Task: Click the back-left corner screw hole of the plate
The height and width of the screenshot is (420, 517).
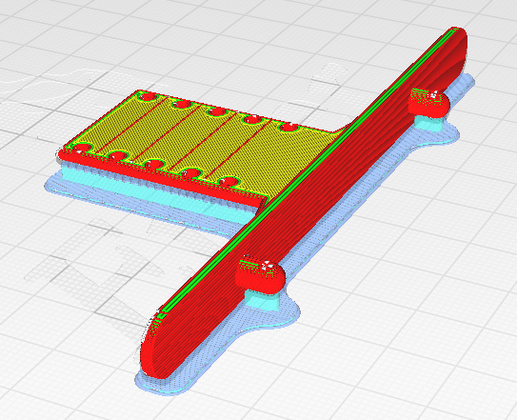Action: coord(147,97)
